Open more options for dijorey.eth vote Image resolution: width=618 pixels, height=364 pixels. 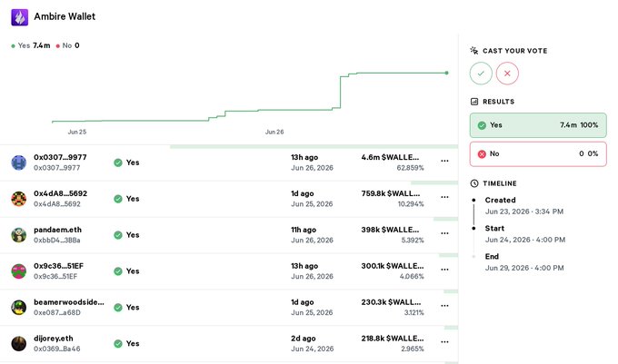point(444,342)
